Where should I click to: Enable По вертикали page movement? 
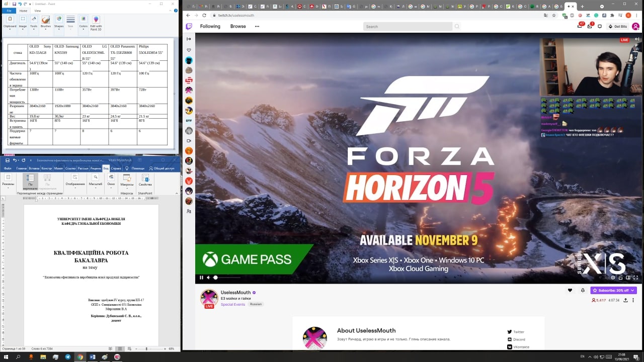point(30,181)
